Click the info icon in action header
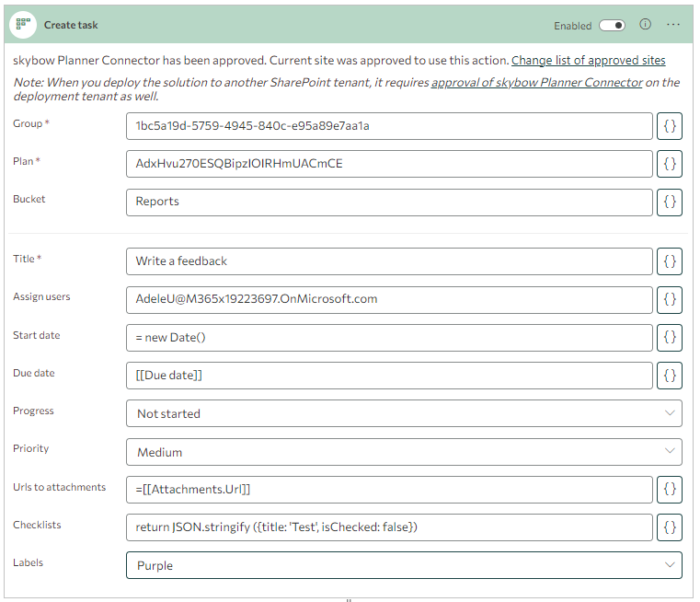 tap(645, 25)
